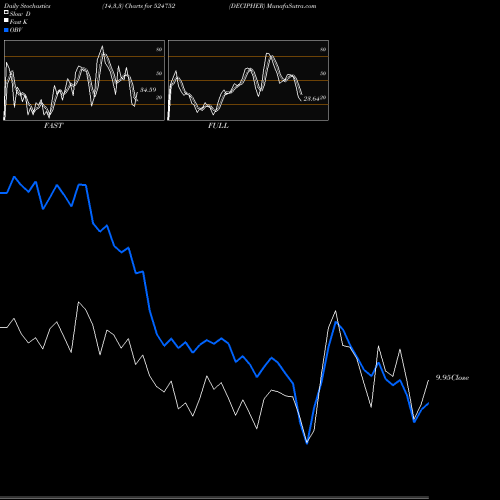500x500 pixels.
Task: Click the 23.64 value in FULL chart
Action: click(311, 99)
